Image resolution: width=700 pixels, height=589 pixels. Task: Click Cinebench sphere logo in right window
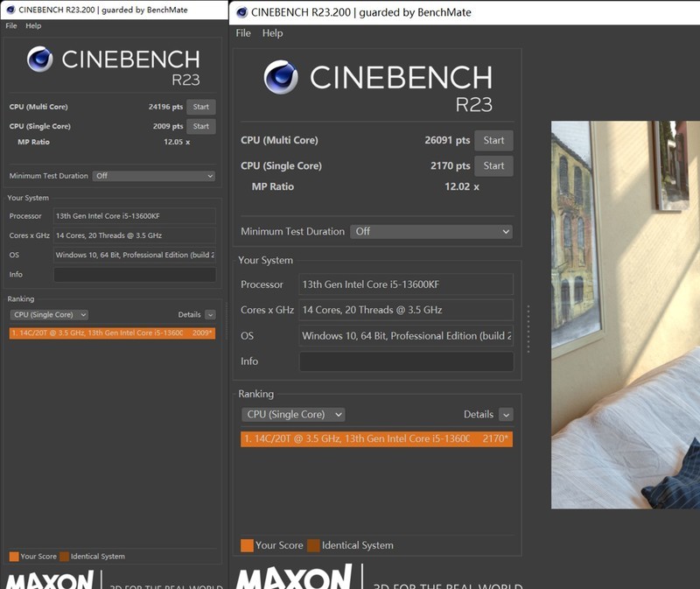[281, 78]
